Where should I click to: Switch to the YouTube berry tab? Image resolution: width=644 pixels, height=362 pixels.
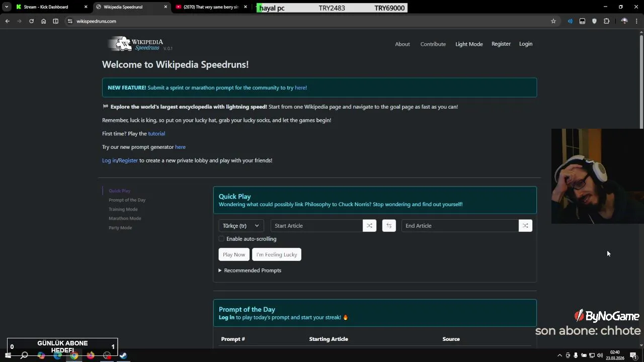point(211,7)
